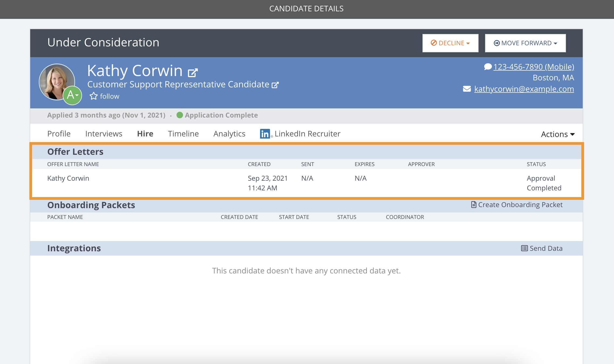Click the CREATED column header in Offer Letters
Screen dimensions: 614x364
259,164
